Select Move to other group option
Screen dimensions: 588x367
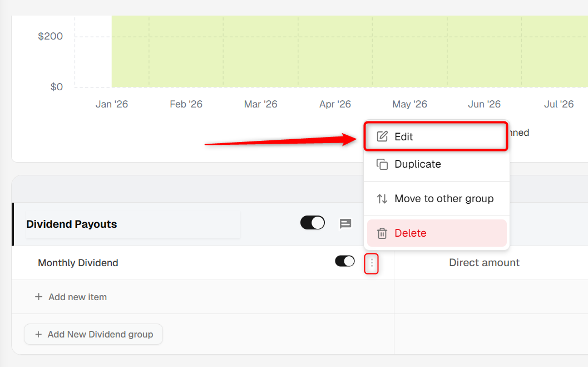[x=437, y=198]
